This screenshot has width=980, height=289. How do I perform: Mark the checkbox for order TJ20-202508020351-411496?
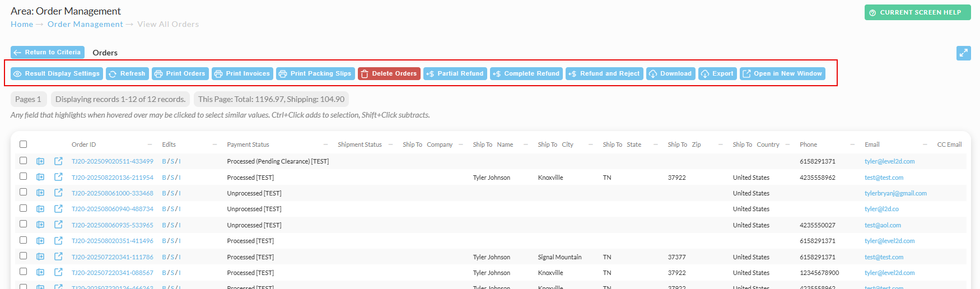[23, 240]
